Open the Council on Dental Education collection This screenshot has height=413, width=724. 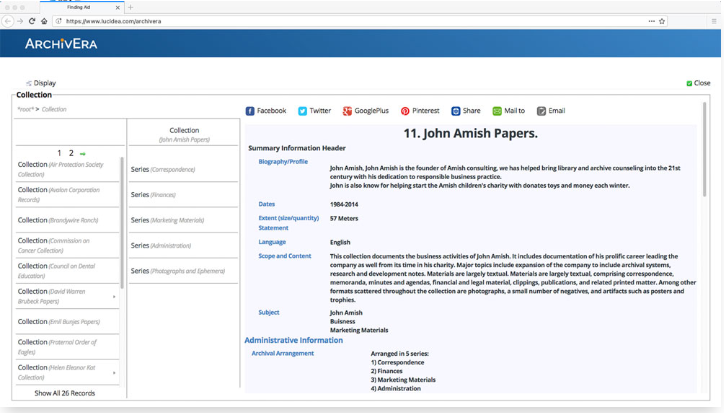67,271
